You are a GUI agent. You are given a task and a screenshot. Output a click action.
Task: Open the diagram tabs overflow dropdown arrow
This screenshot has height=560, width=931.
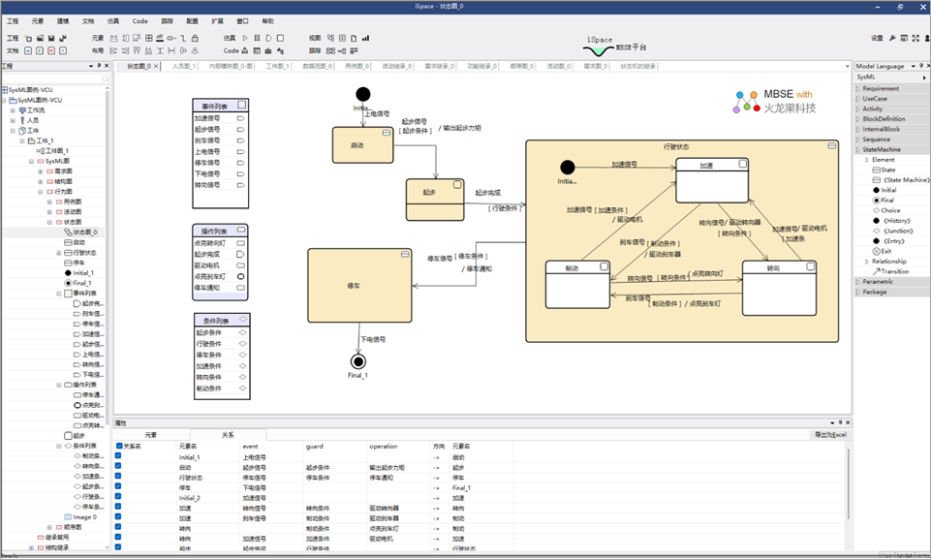click(848, 66)
